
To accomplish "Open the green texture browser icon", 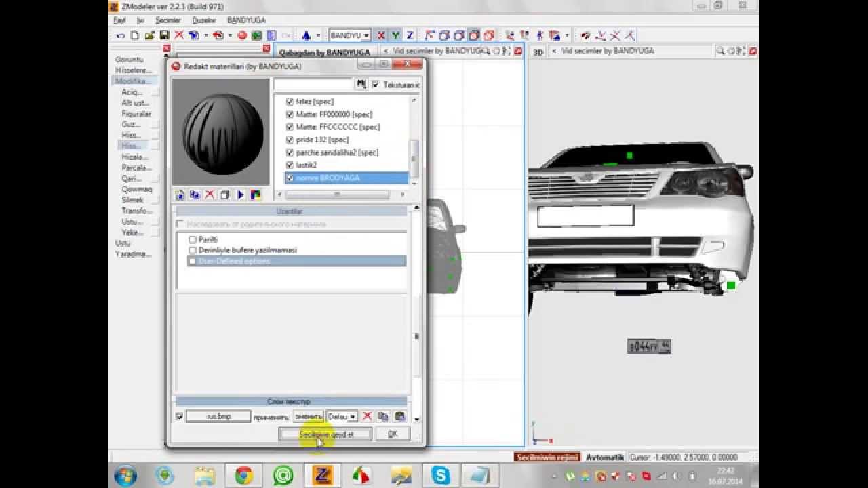I will coord(257,35).
